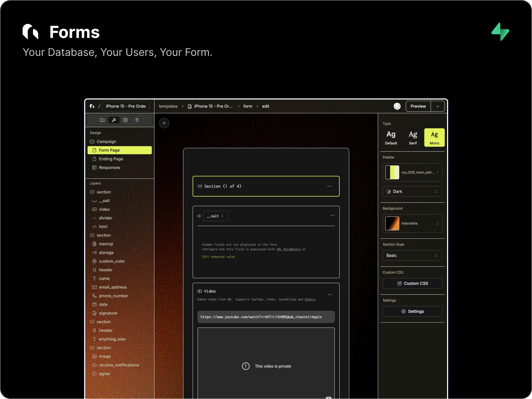Click the circular avatar icon near Preview
The image size is (532, 399).
pos(397,106)
